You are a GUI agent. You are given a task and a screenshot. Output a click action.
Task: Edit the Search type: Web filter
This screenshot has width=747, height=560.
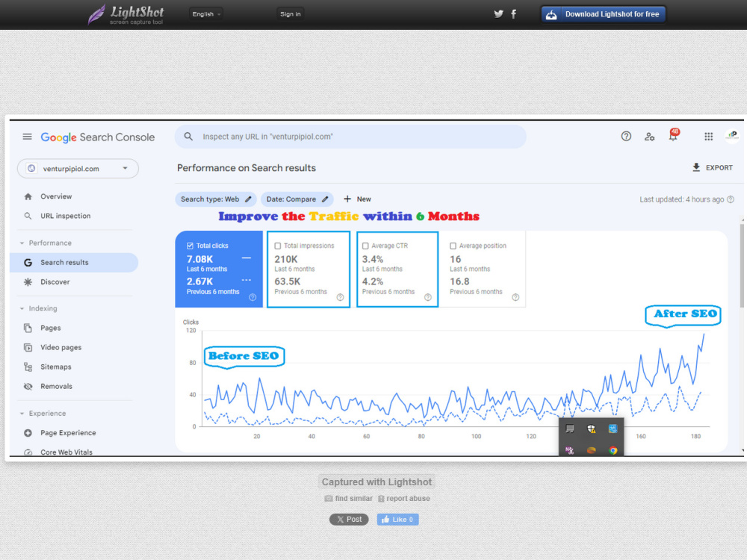coord(216,199)
